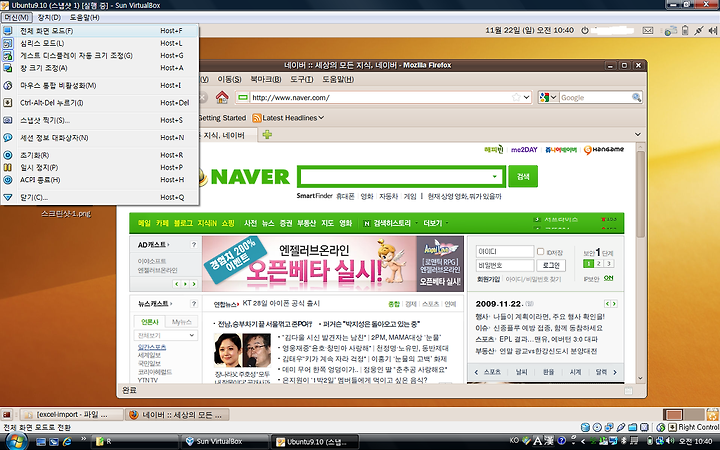Click the search magnifier icon in Firefox
The image size is (720, 450).
pos(636,97)
